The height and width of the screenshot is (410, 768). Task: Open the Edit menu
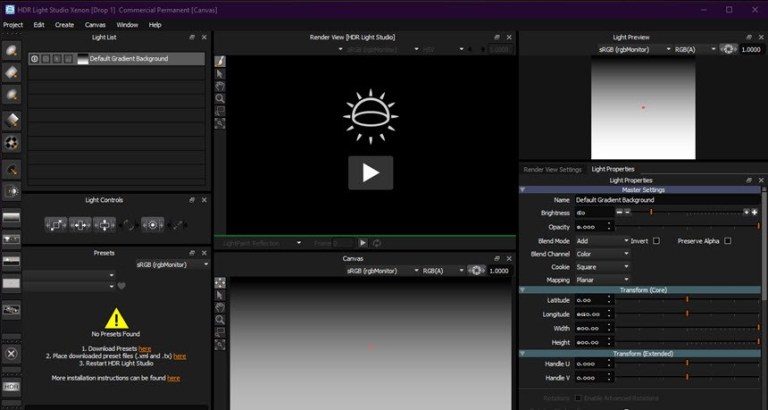point(39,24)
